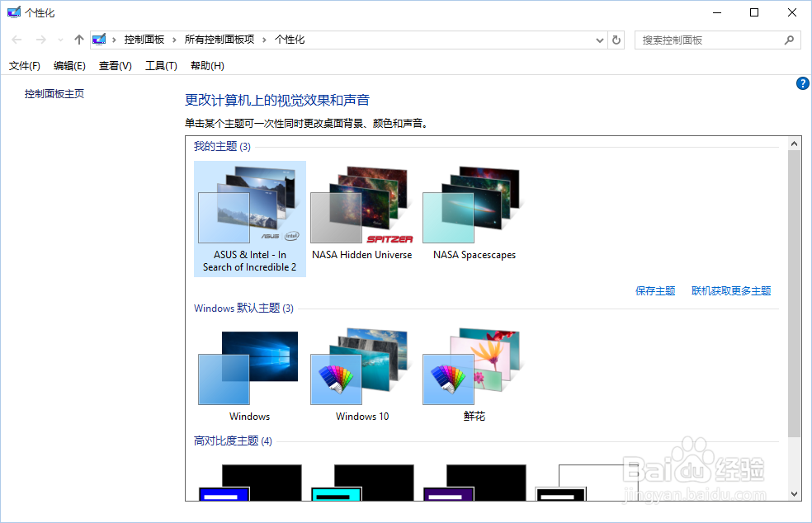The image size is (812, 523).
Task: Open the 查看(V) menu
Action: point(115,66)
